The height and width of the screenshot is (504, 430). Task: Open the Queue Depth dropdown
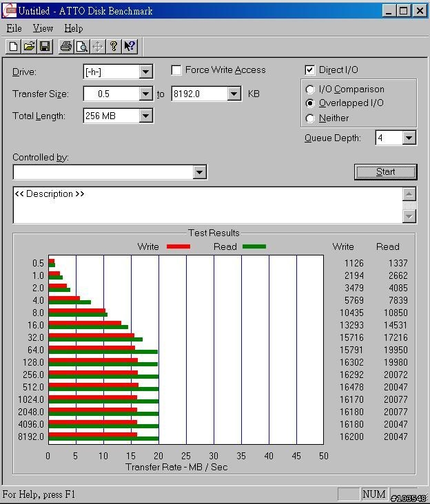(x=409, y=138)
